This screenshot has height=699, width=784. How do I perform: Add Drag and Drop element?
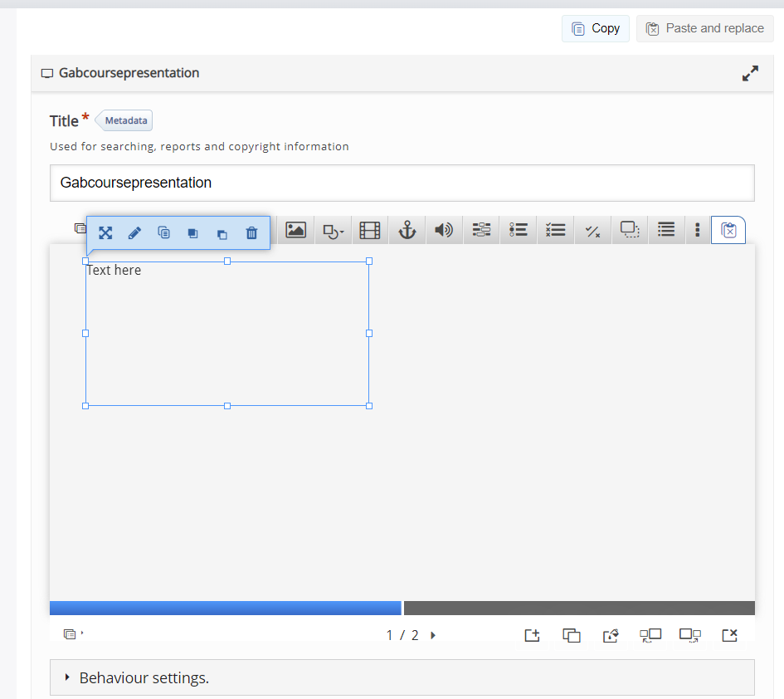630,230
